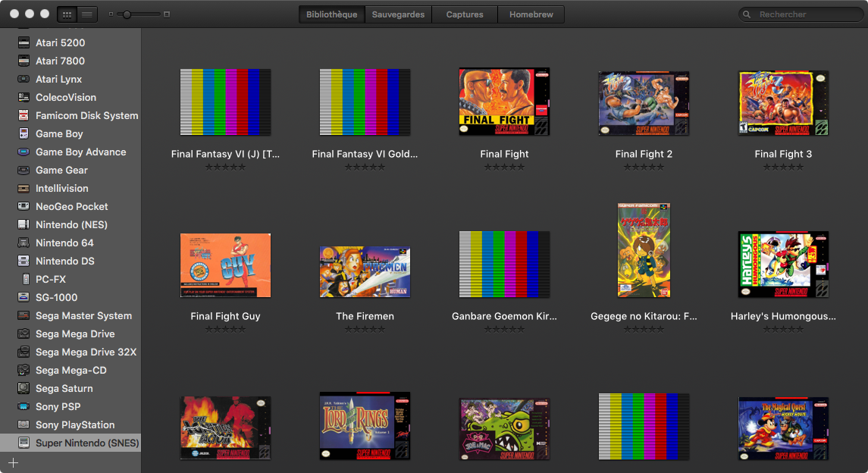Click the Nintendo (NES) console icon
This screenshot has width=868, height=473.
tap(24, 224)
